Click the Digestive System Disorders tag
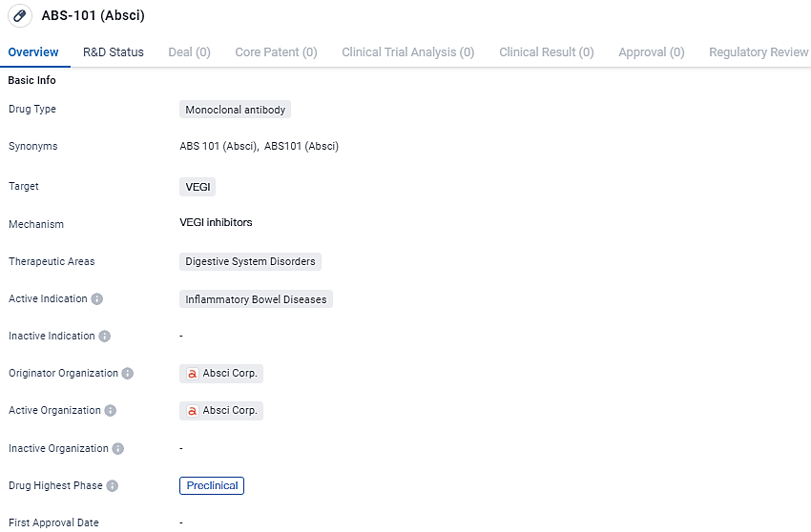811x532 pixels. coord(250,261)
